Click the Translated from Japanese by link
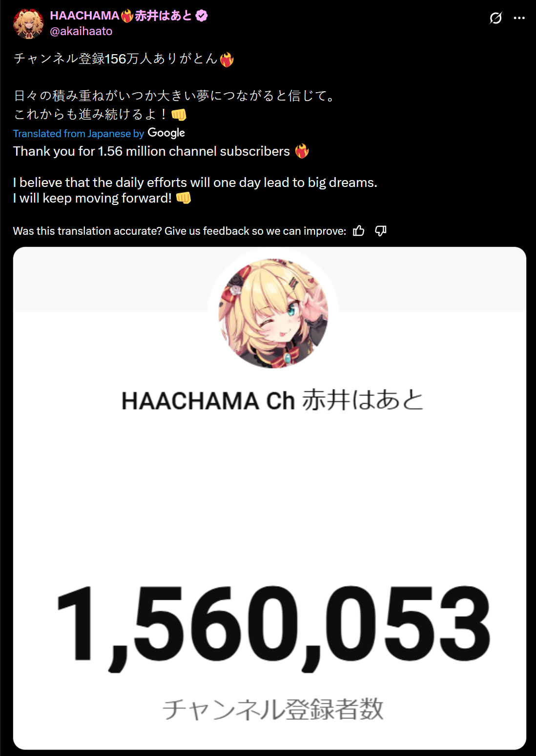 (x=78, y=134)
